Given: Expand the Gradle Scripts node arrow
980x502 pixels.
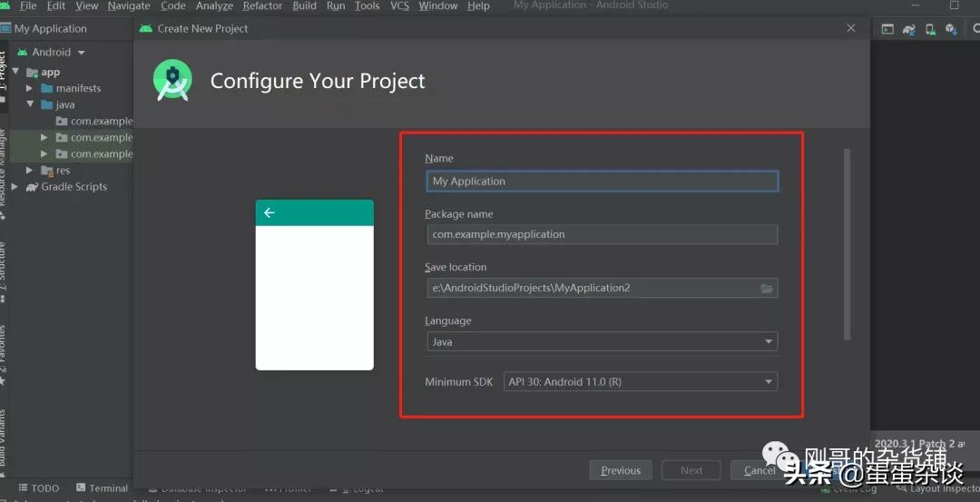Looking at the screenshot, I should click(15, 187).
